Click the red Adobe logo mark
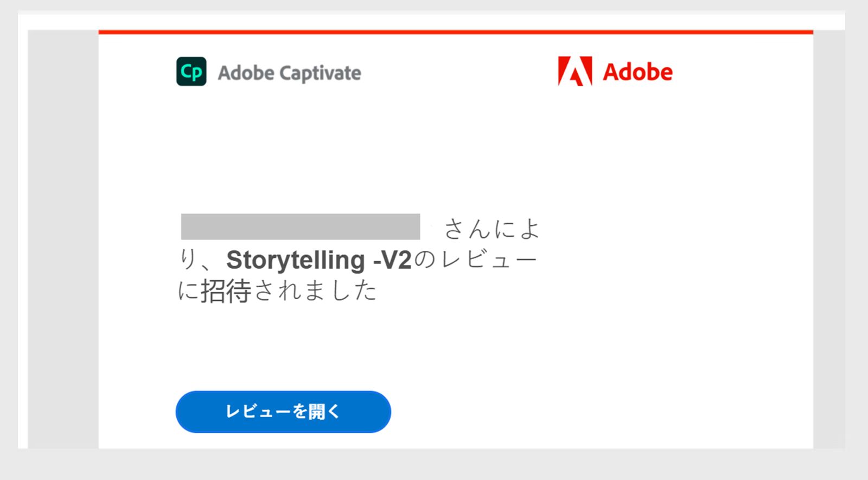This screenshot has width=868, height=480. (x=575, y=71)
